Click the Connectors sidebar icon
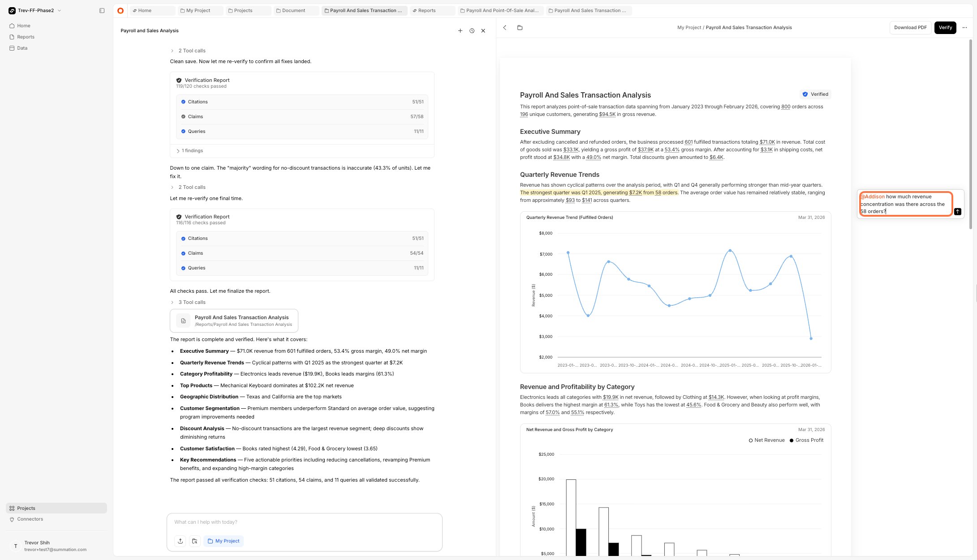 tap(12, 519)
